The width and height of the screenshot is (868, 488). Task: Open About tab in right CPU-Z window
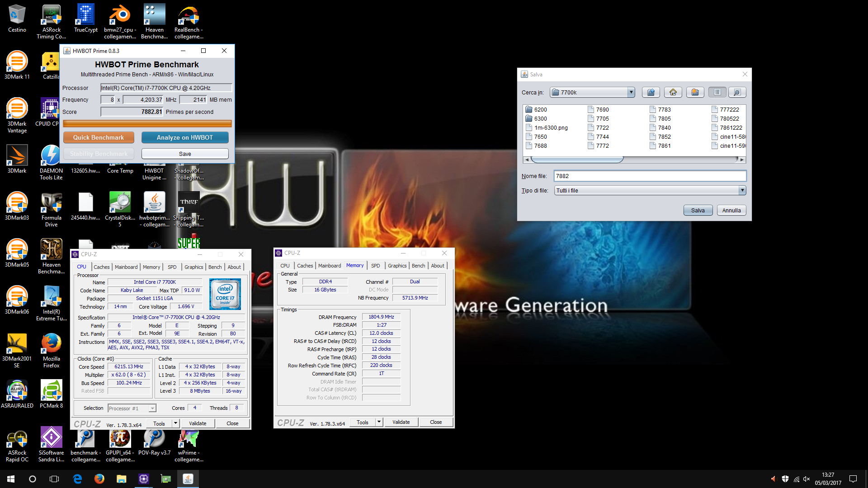tap(437, 266)
